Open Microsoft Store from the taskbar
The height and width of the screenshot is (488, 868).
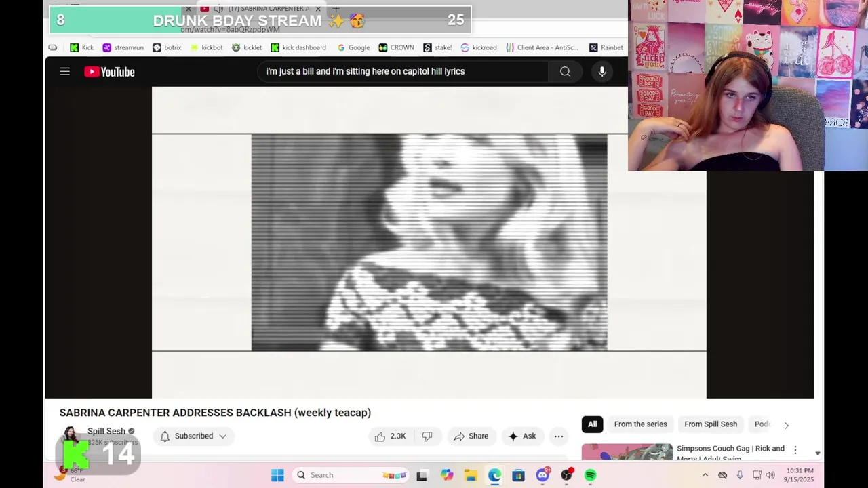pos(518,475)
